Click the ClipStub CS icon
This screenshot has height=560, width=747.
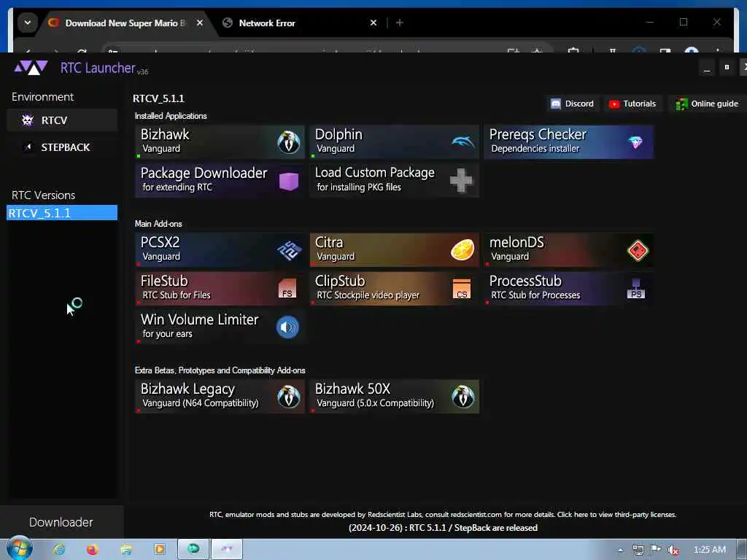click(461, 289)
